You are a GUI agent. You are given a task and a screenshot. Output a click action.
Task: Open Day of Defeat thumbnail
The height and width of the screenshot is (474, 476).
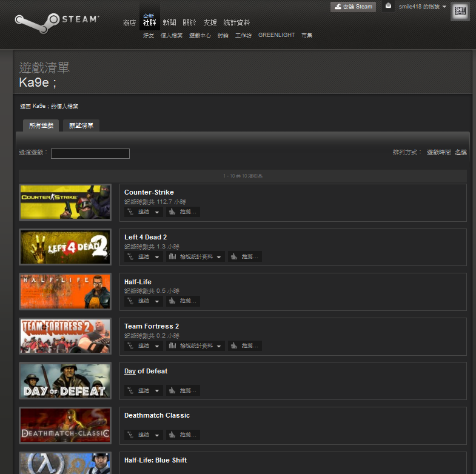[65, 381]
